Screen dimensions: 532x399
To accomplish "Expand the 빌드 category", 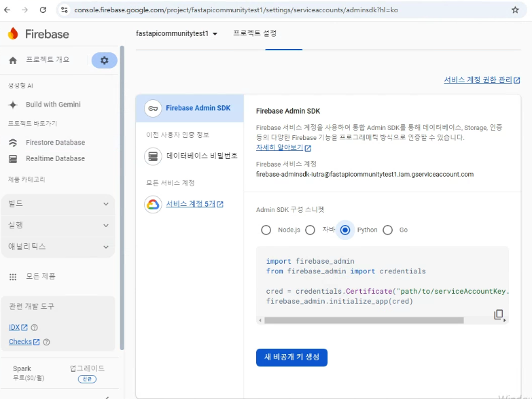I will point(58,204).
